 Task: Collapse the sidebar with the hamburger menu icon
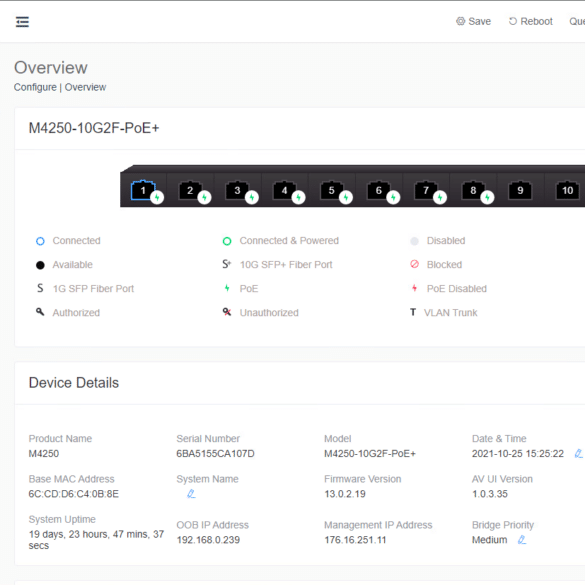point(22,22)
